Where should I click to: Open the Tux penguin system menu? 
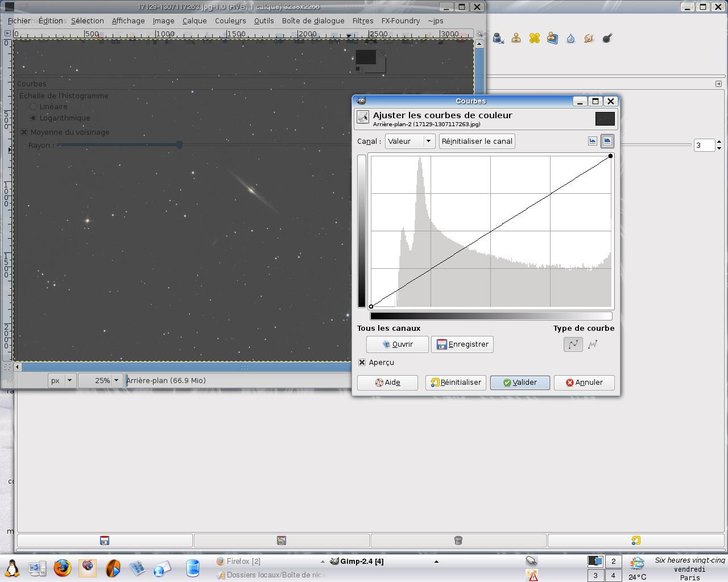pyautogui.click(x=11, y=568)
